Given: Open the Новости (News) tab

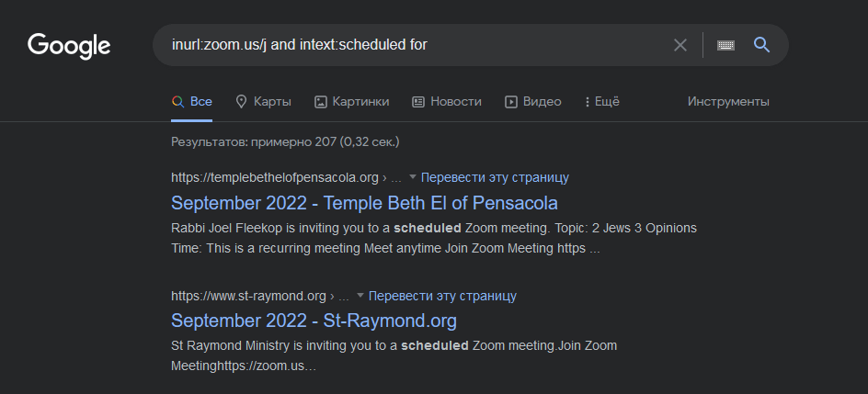Looking at the screenshot, I should [x=446, y=102].
